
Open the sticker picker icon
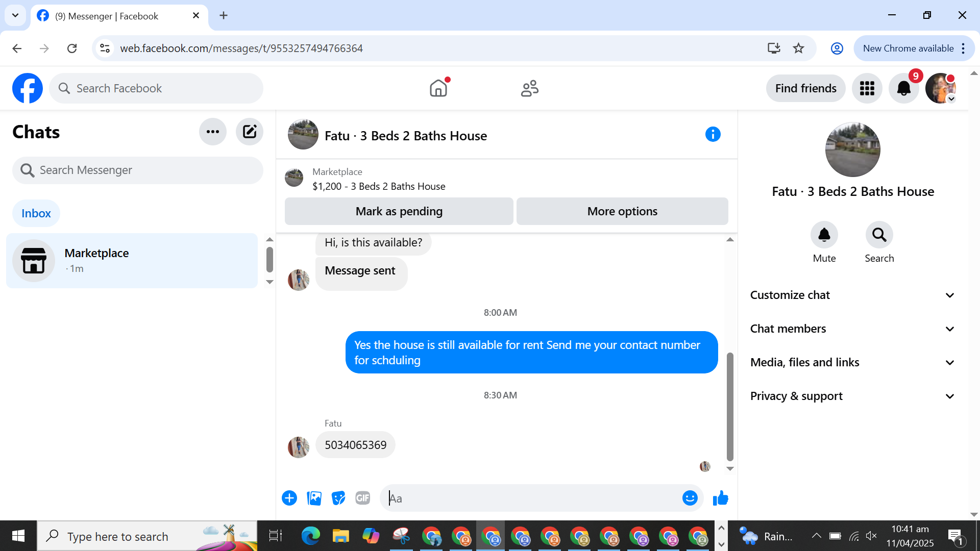point(338,498)
